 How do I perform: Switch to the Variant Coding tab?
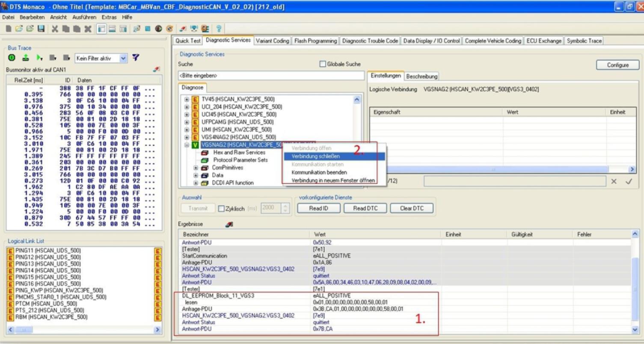tap(273, 41)
